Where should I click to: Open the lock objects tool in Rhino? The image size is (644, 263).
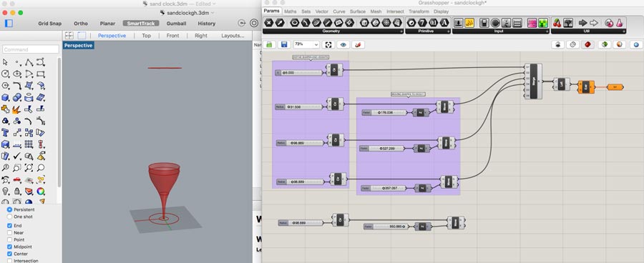tap(17, 192)
